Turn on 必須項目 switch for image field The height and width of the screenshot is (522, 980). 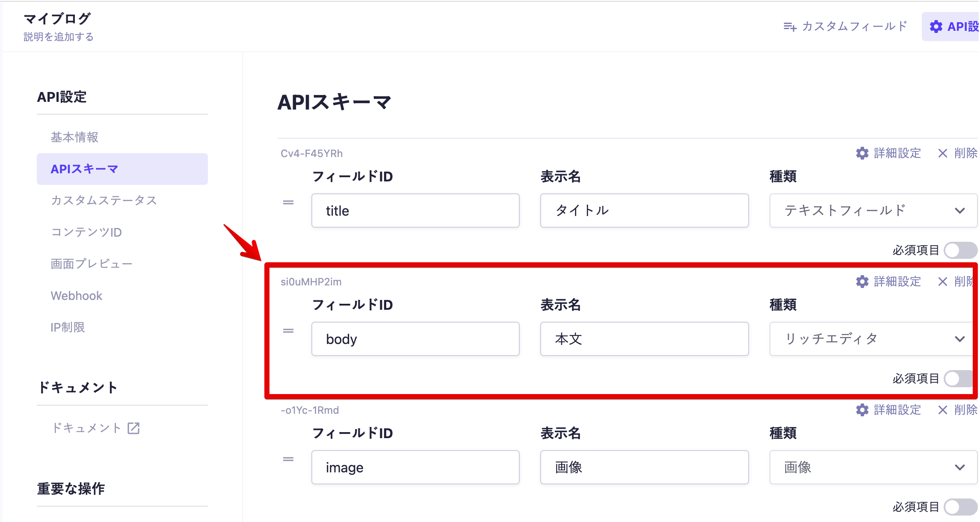click(x=960, y=507)
